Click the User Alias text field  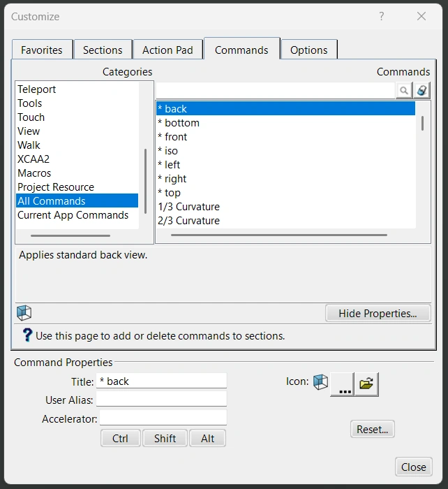point(161,399)
